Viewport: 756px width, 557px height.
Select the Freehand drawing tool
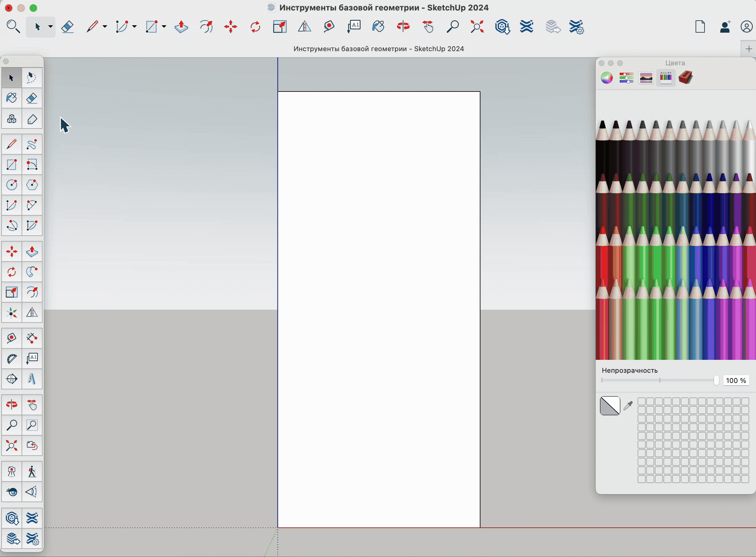coord(32,144)
